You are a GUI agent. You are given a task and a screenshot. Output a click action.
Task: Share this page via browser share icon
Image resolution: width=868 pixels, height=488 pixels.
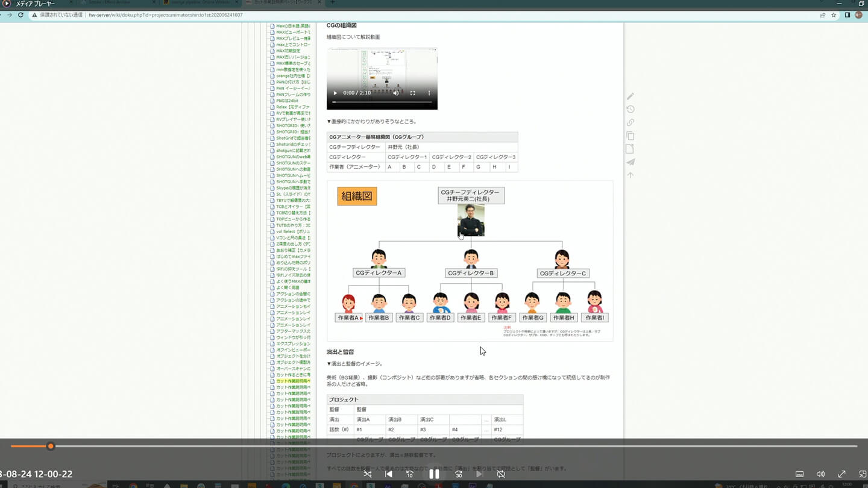coord(822,14)
